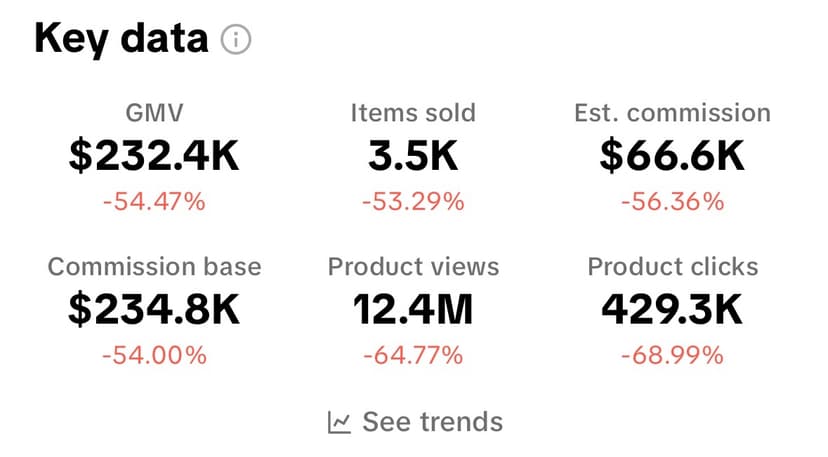Select the Commission base label
Viewport: 828px width, 457px height.
(x=154, y=267)
